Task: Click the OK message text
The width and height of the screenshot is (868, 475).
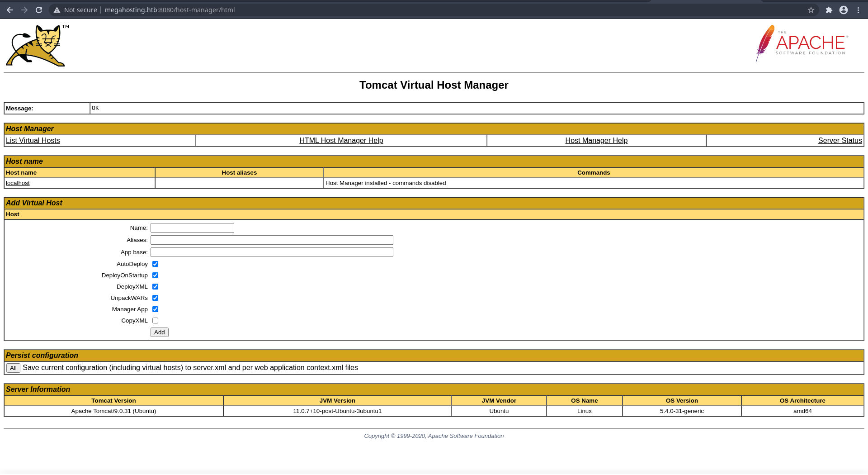Action: coord(95,108)
